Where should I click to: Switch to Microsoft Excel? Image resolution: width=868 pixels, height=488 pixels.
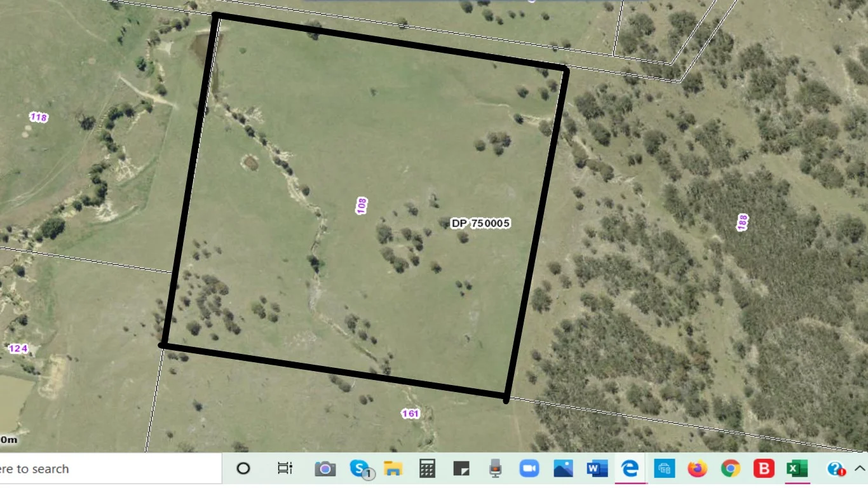coord(796,469)
